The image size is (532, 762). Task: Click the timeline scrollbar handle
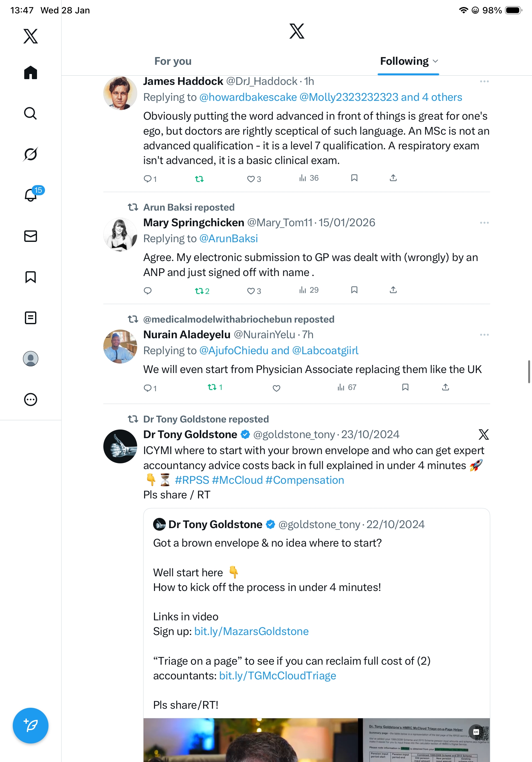529,371
